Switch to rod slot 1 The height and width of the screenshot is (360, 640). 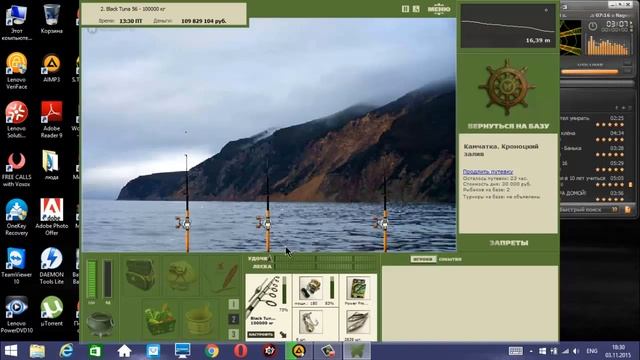coord(233,304)
